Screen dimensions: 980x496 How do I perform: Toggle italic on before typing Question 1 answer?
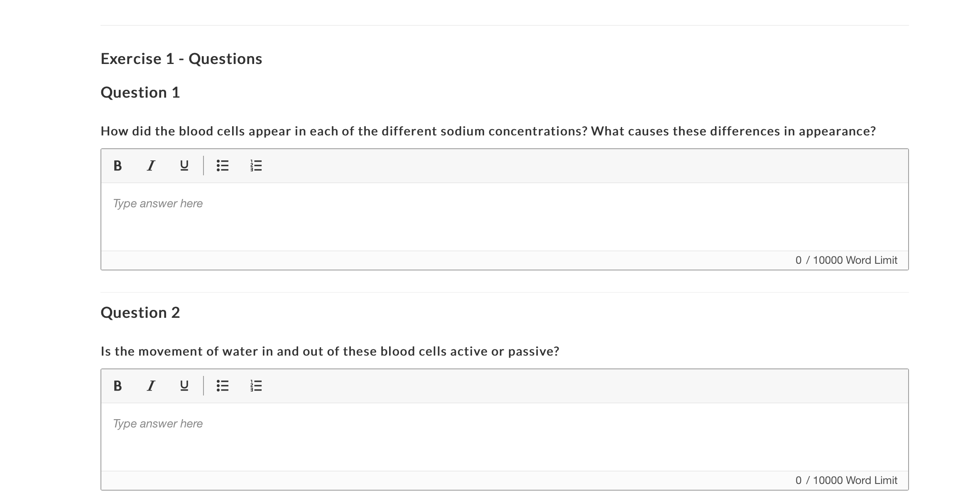pyautogui.click(x=150, y=166)
